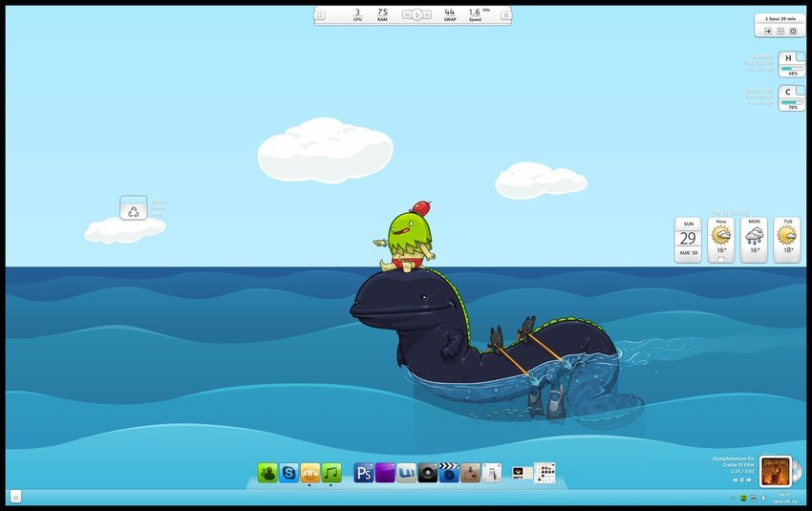Click the 1.6 GHz Speed reading

click(x=478, y=14)
